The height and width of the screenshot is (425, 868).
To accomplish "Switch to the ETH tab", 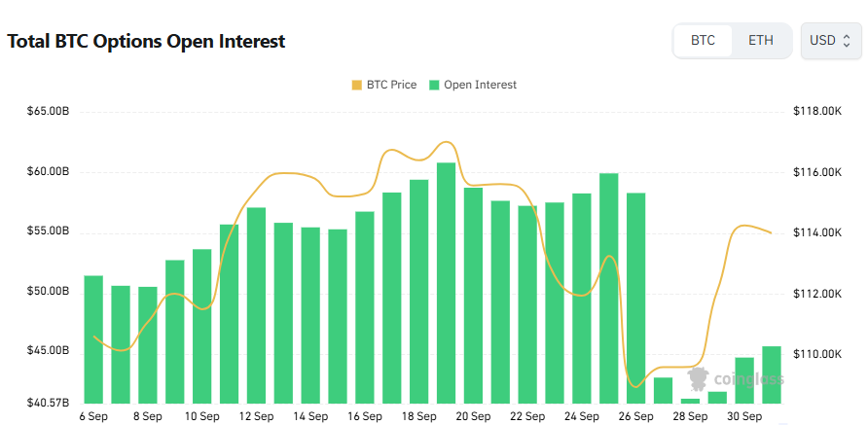I will (x=761, y=41).
